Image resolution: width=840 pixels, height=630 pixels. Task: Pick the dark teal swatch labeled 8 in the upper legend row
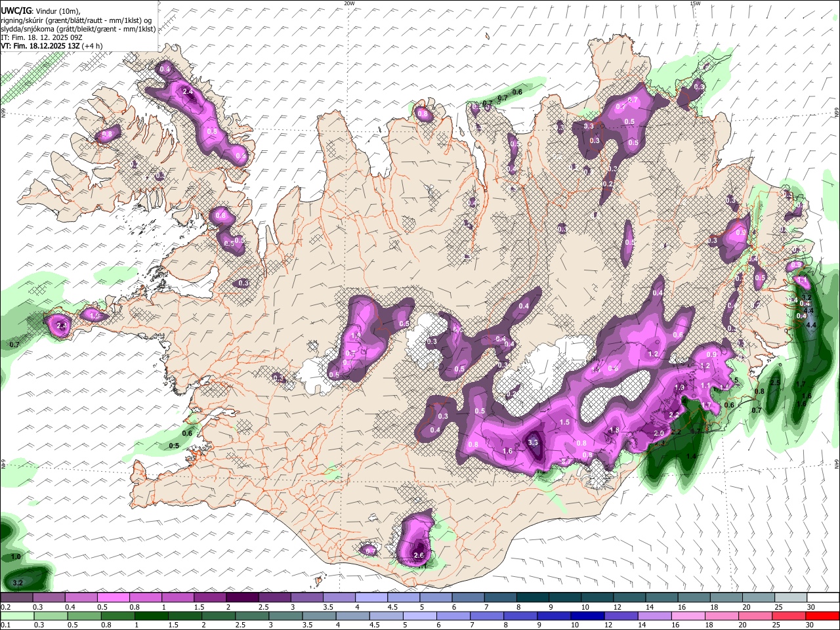tap(533, 598)
